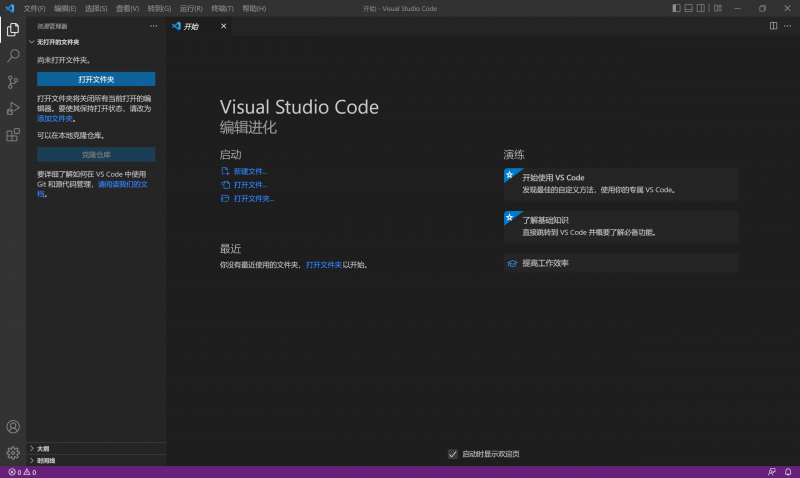The width and height of the screenshot is (800, 478).
Task: Click the Accounts icon in activity bar
Action: [13, 427]
